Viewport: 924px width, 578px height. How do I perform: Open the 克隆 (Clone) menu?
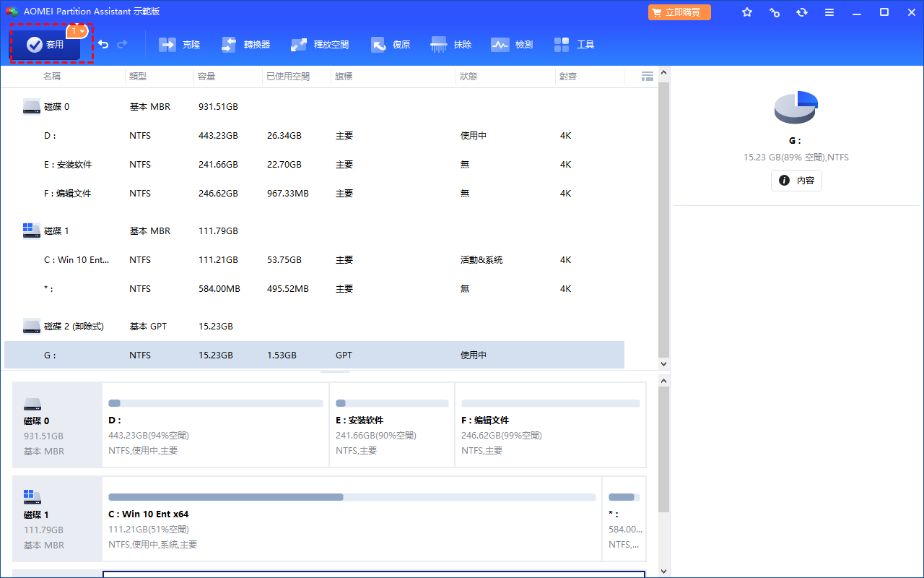(x=180, y=45)
